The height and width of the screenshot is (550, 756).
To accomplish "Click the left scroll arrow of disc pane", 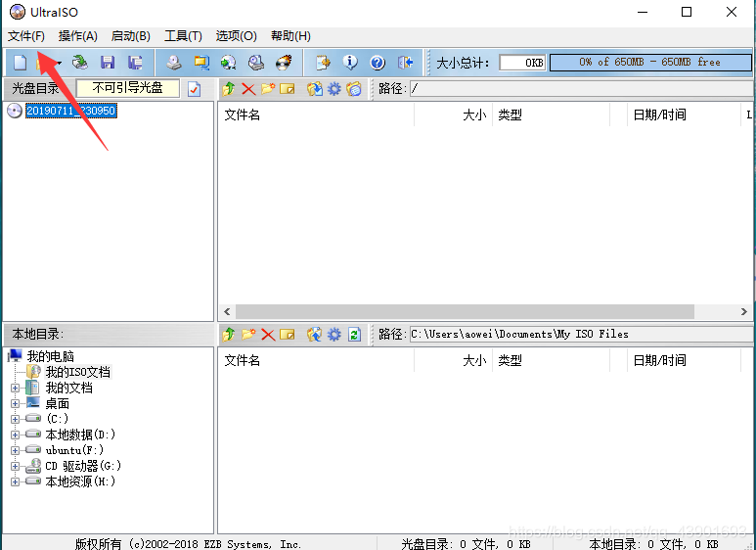I will tap(227, 311).
